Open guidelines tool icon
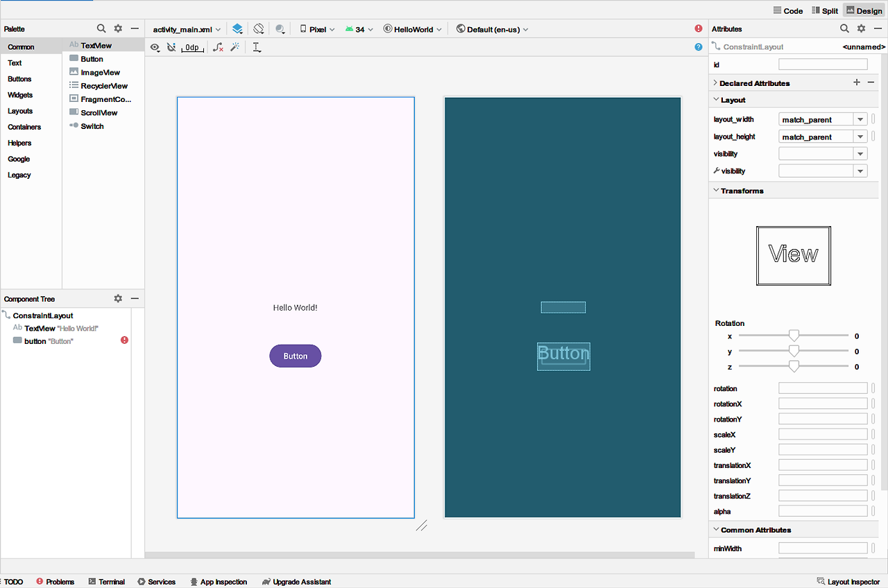Screen dimensions: 888x588 [257, 47]
